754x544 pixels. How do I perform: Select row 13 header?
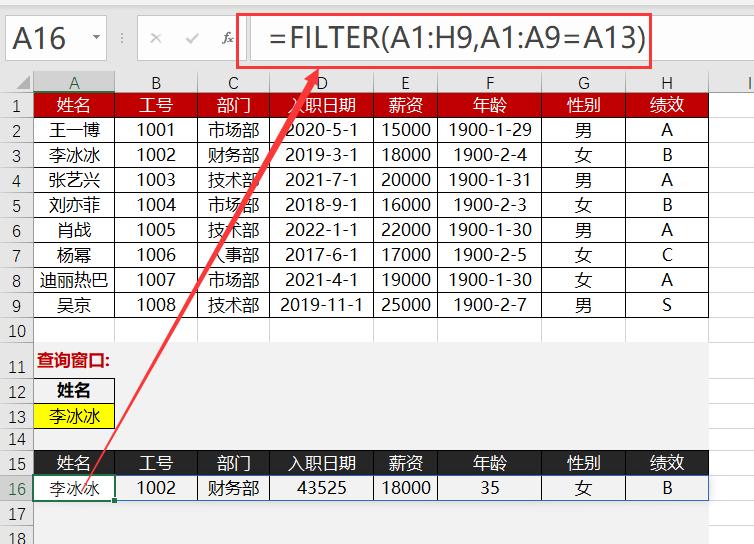click(16, 416)
